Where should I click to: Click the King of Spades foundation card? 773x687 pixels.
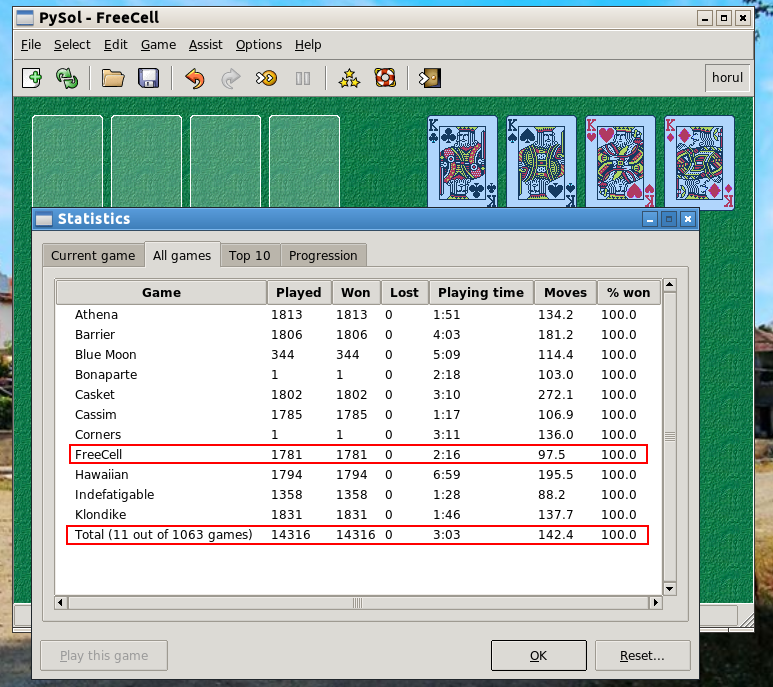pos(541,161)
